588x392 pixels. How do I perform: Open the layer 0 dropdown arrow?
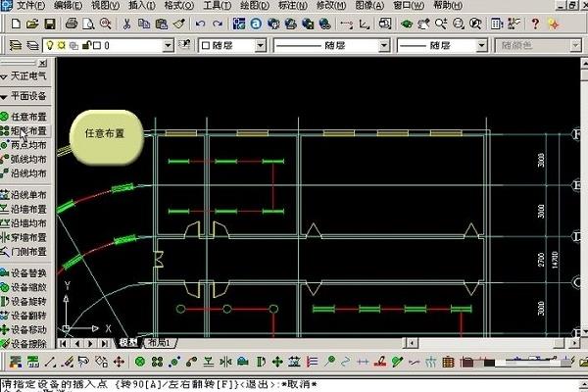168,46
